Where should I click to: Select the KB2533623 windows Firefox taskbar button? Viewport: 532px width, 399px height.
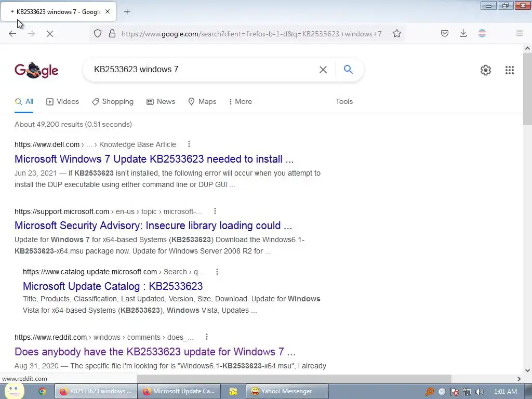96,392
